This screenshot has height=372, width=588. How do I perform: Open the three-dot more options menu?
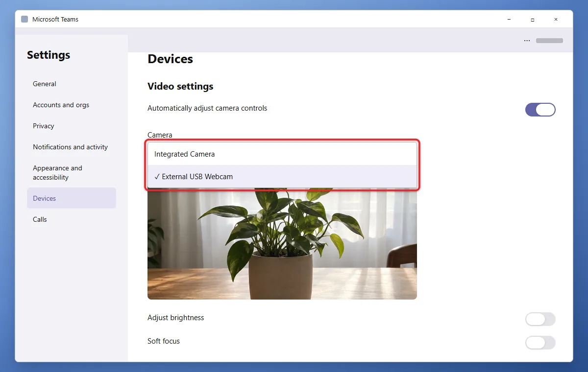click(527, 41)
